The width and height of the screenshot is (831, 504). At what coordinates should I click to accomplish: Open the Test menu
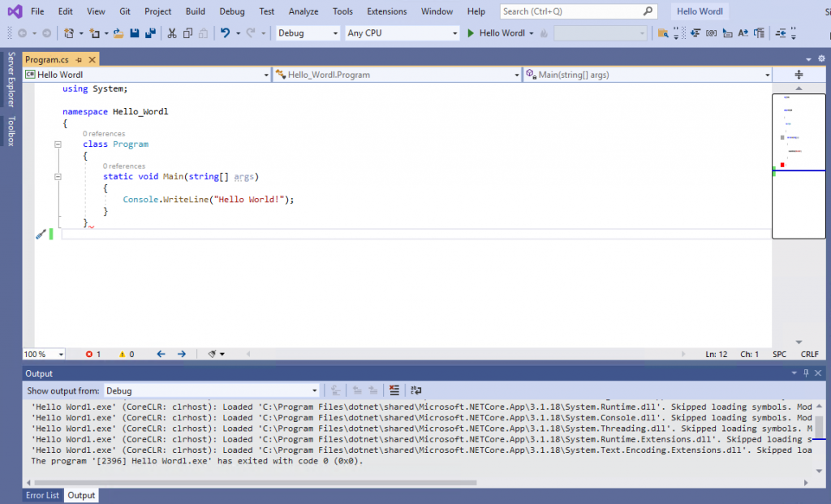coord(266,11)
